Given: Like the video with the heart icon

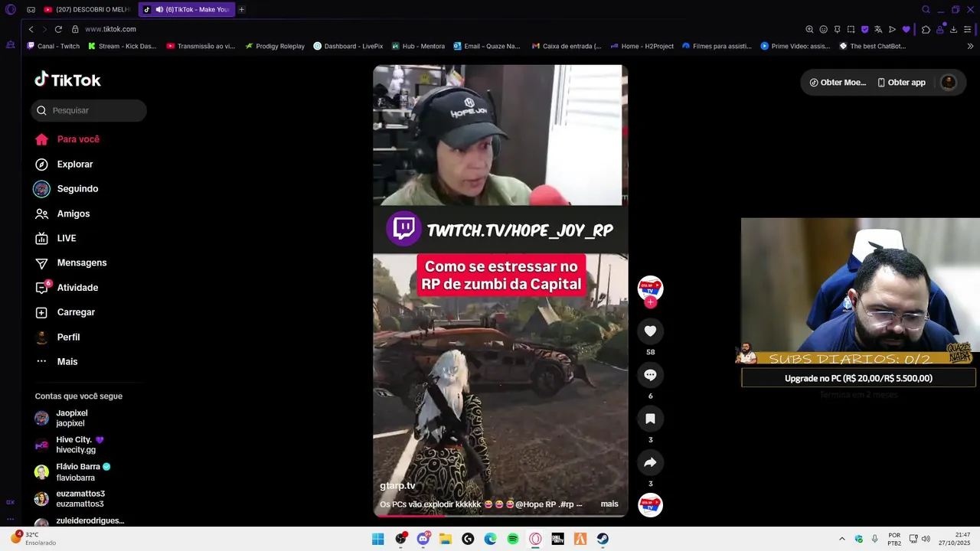Looking at the screenshot, I should click(x=650, y=331).
